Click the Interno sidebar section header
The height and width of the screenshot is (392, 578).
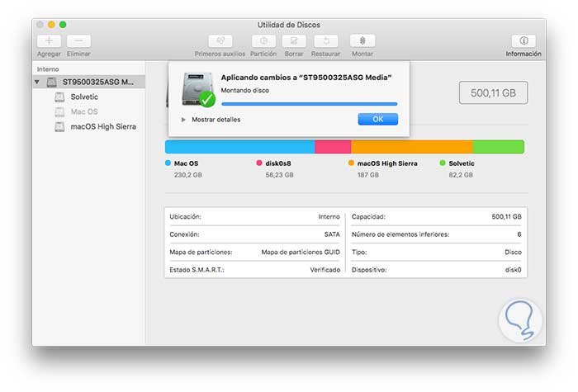coord(48,68)
